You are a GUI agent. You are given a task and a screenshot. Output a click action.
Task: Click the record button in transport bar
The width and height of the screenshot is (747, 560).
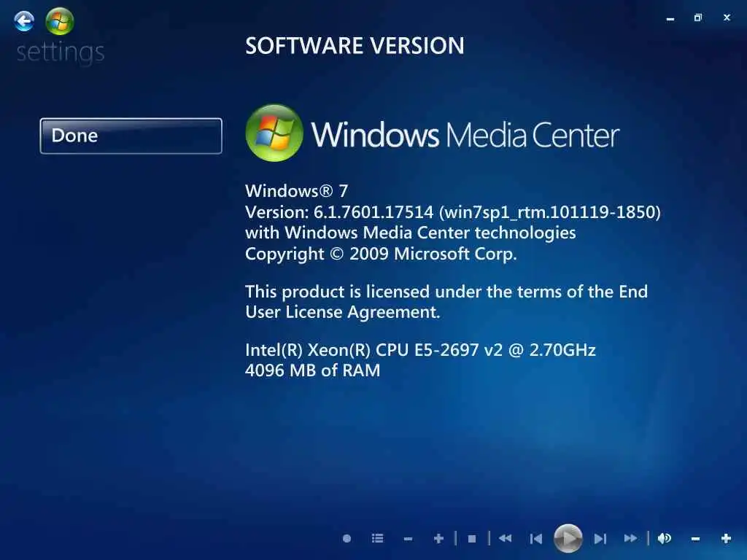tap(347, 539)
